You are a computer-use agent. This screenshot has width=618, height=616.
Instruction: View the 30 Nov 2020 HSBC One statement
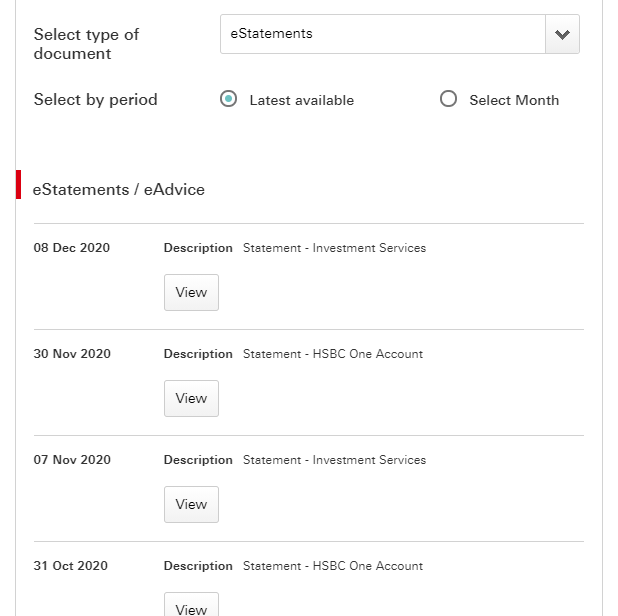tap(192, 398)
